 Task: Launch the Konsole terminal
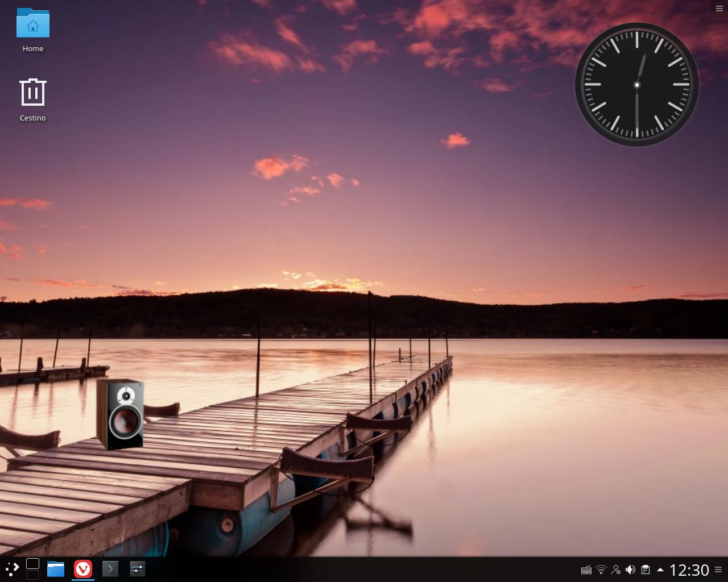pyautogui.click(x=110, y=569)
